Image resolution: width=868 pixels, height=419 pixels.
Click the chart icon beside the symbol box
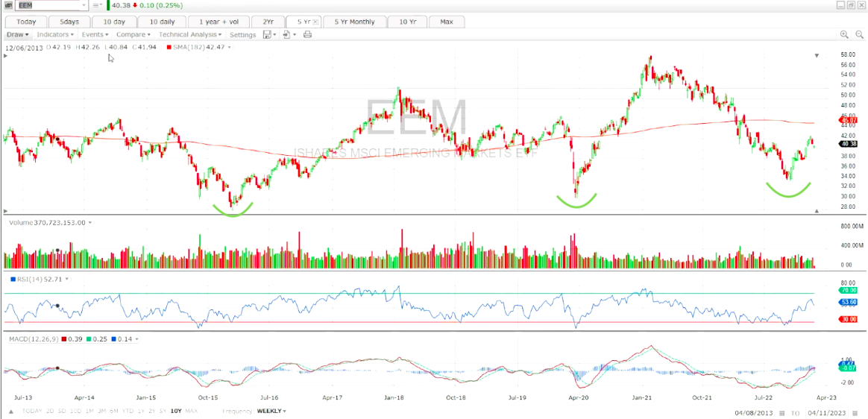tap(10, 5)
